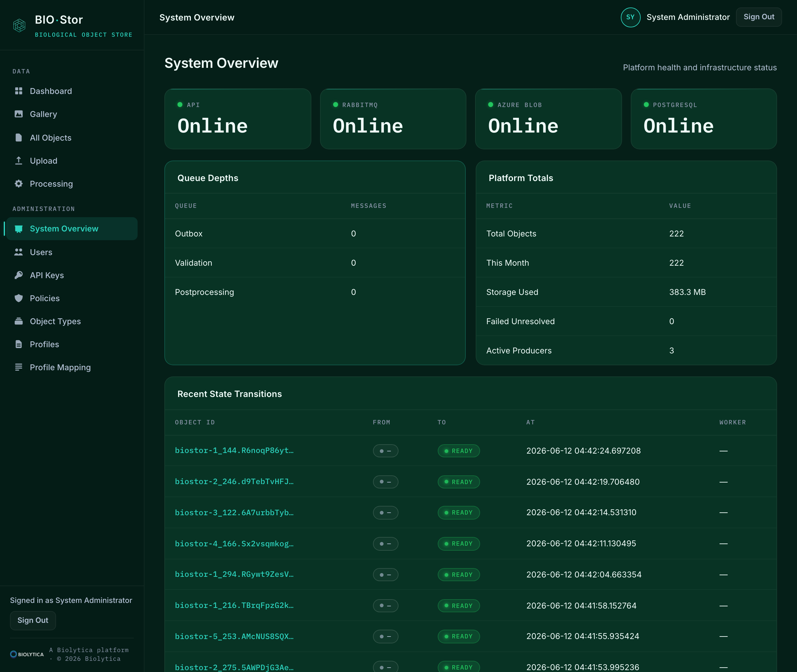This screenshot has height=672, width=797.
Task: Open All Objects in sidebar
Action: pyautogui.click(x=72, y=138)
